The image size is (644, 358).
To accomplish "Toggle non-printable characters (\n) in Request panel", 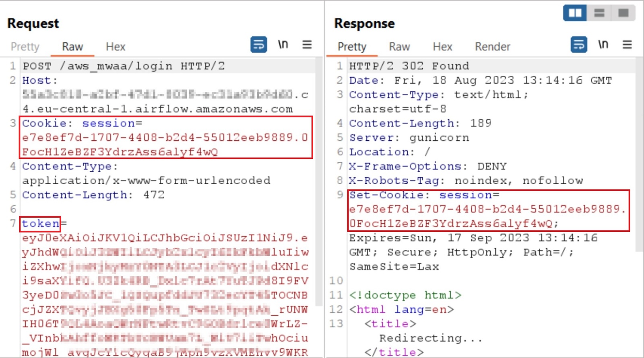I will pyautogui.click(x=283, y=44).
